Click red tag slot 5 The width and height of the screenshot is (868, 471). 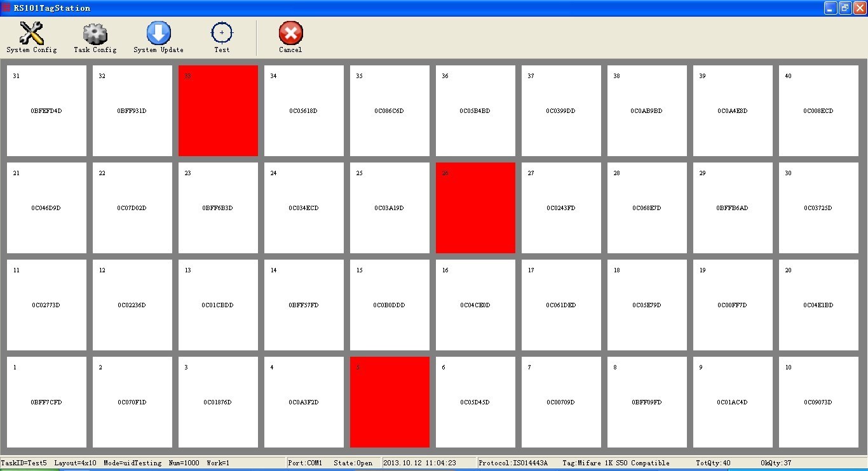tap(390, 402)
